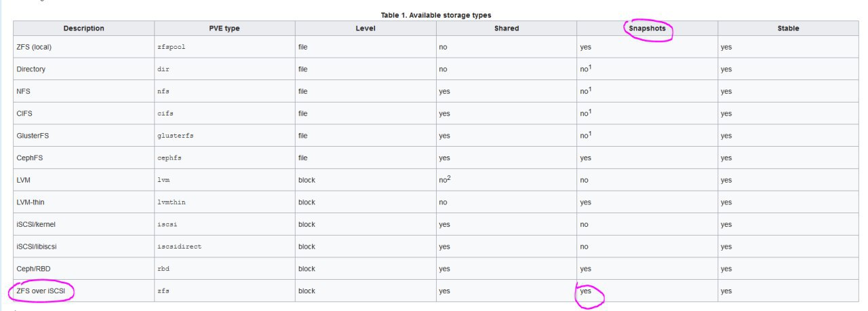The width and height of the screenshot is (868, 311).
Task: Select the Snapshots value 'no' for LVM
Action: coord(585,180)
